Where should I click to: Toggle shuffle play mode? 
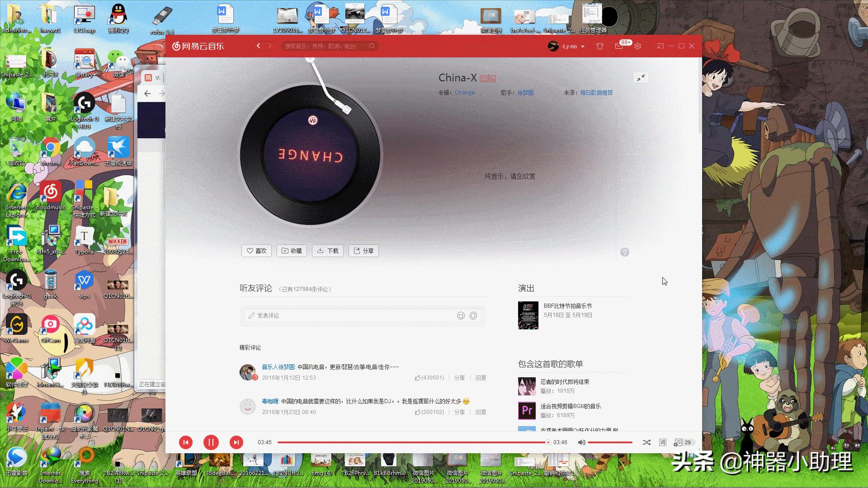(646, 442)
